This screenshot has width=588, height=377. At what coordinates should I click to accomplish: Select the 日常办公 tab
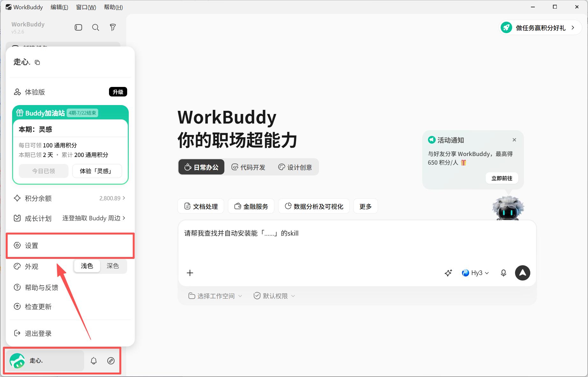click(201, 167)
